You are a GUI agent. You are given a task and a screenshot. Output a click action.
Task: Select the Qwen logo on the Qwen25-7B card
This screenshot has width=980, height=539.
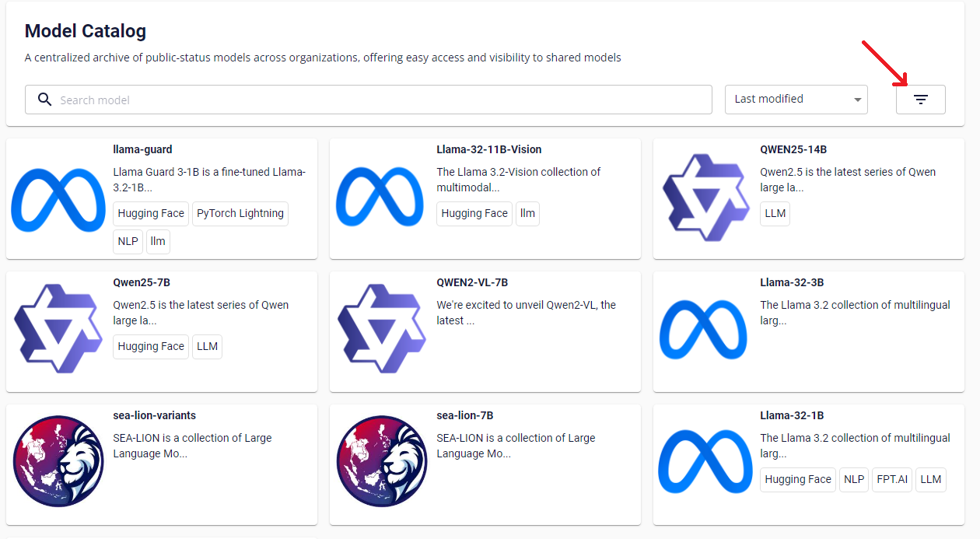tap(58, 329)
